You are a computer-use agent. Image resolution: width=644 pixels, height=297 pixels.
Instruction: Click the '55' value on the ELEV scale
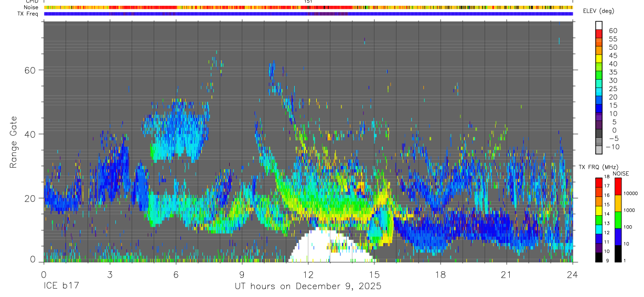(612, 39)
